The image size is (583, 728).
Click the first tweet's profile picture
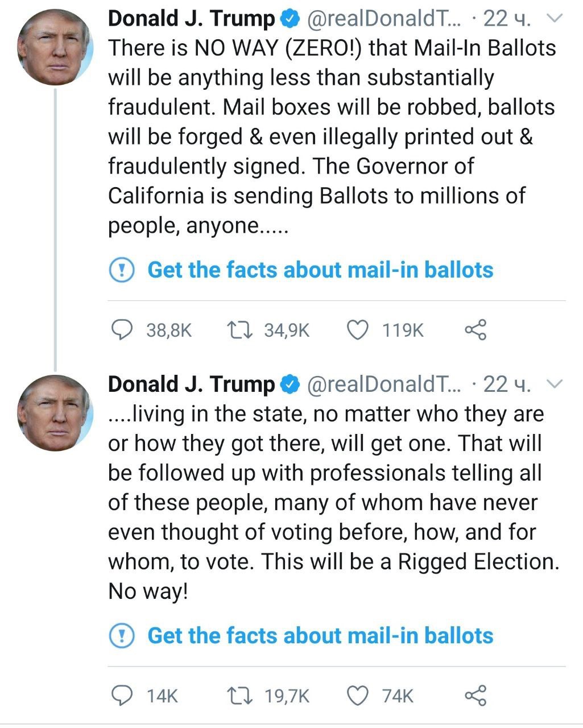[55, 47]
